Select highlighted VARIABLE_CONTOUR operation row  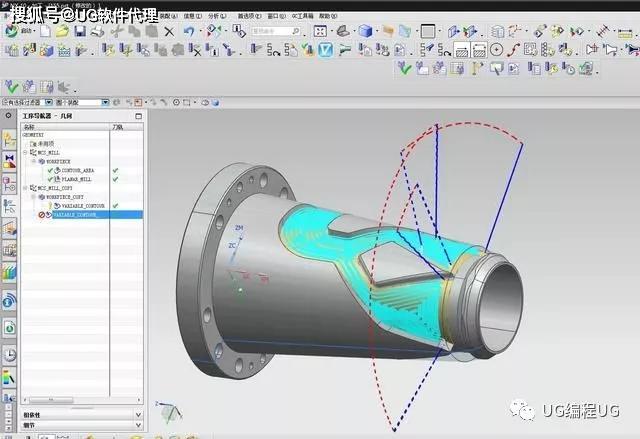78,214
